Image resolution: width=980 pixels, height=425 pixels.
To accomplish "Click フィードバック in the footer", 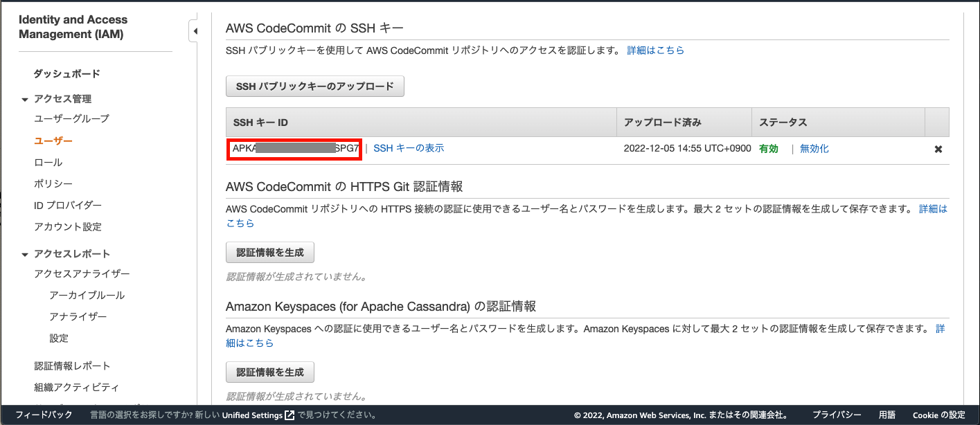I will [x=44, y=415].
